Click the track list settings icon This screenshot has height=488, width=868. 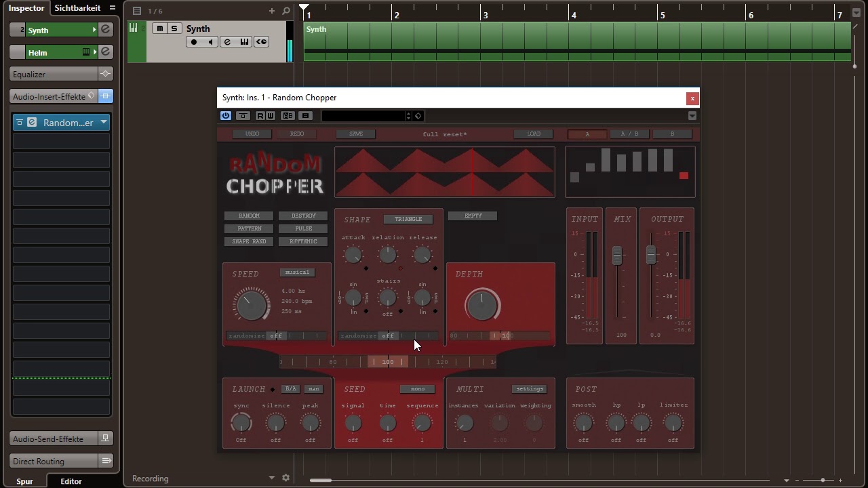tap(137, 11)
